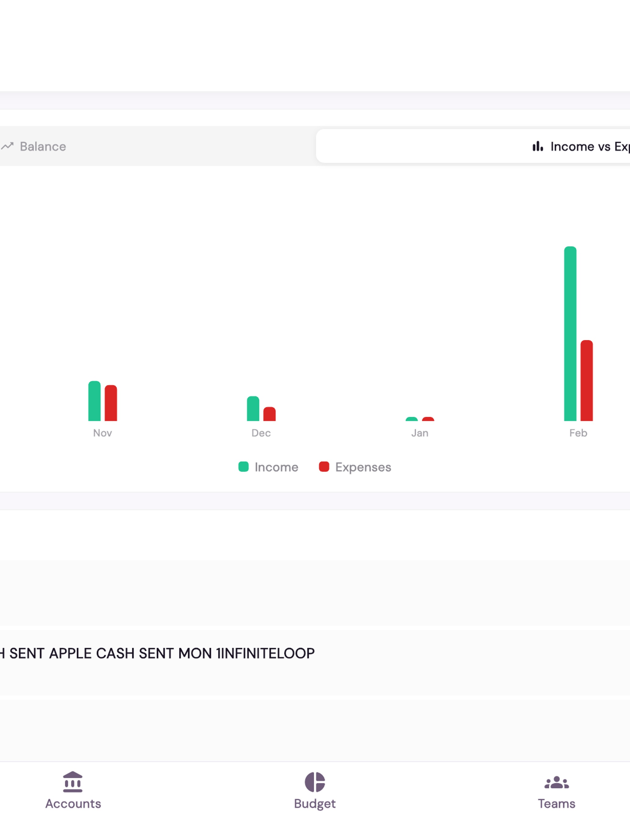Click the Dec axis label
Screen dimensions: 630x840
pos(261,433)
